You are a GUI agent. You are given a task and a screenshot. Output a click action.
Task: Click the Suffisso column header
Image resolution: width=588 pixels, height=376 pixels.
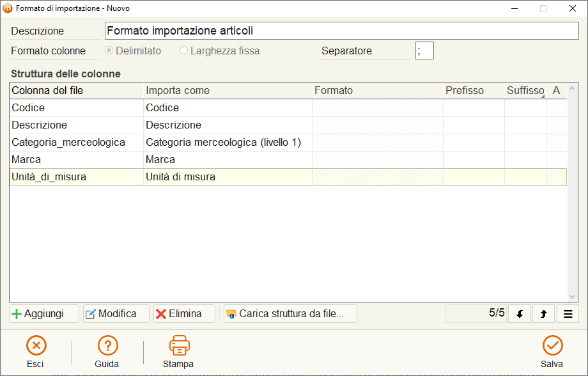click(x=525, y=90)
